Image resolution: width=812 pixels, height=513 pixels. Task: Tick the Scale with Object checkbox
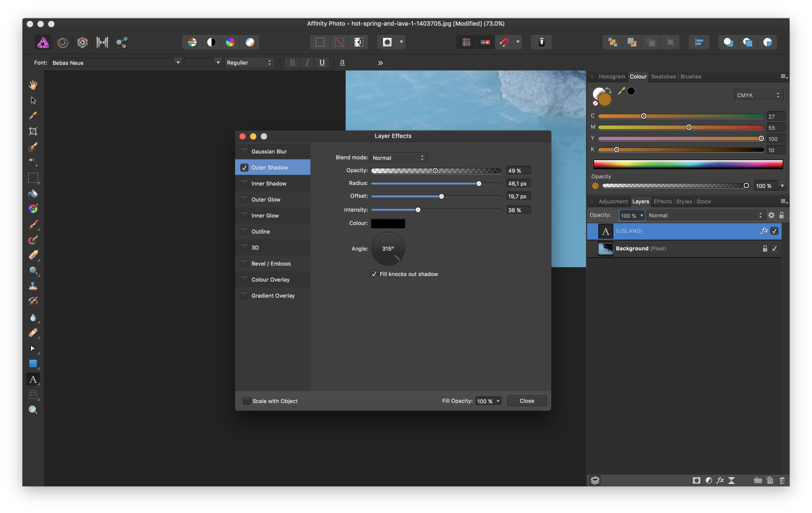[x=247, y=401]
